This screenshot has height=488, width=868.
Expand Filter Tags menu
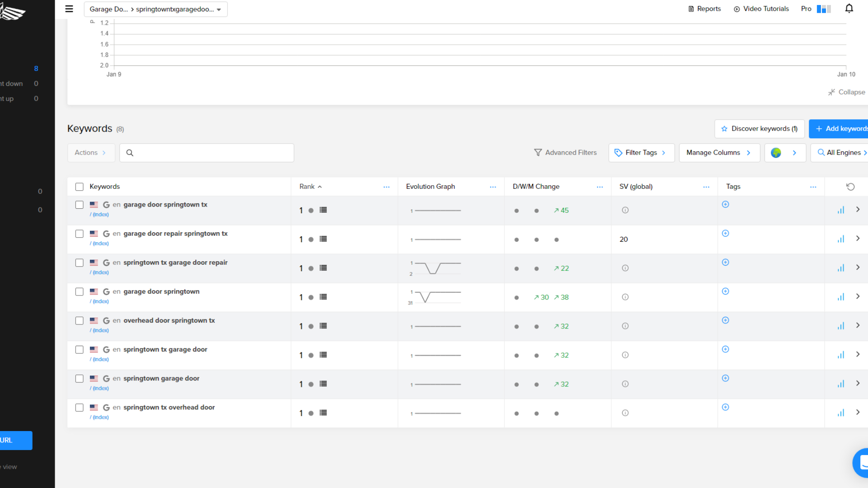(642, 153)
